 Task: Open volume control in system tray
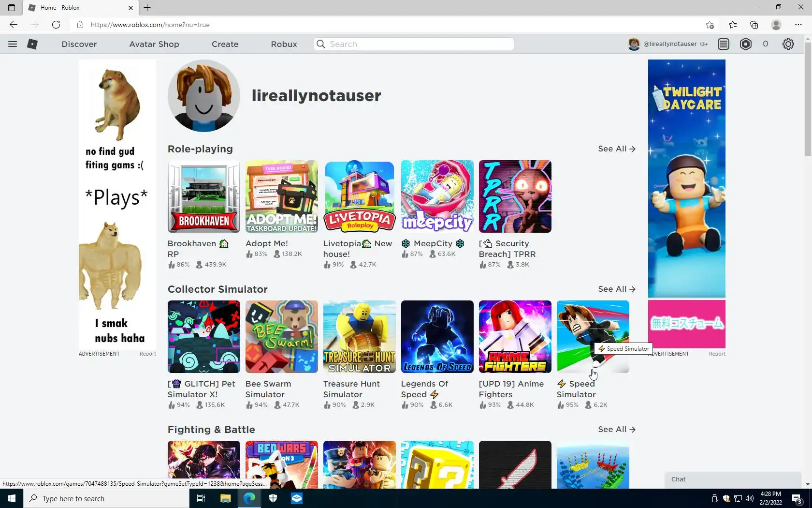[750, 498]
